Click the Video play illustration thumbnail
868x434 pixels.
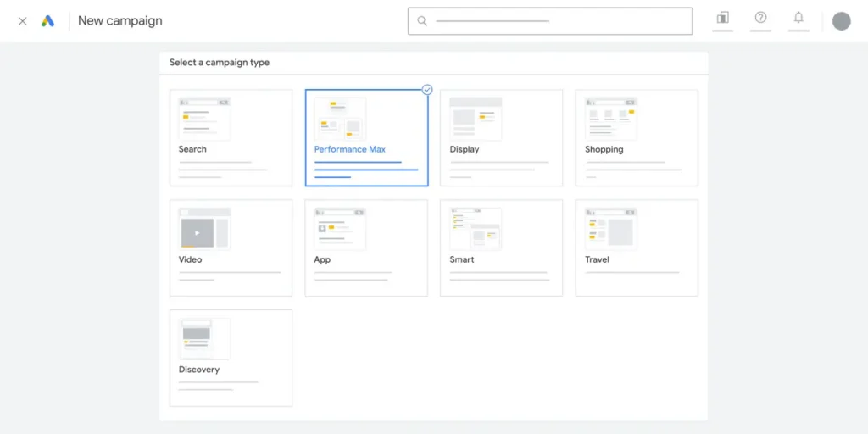coord(204,229)
